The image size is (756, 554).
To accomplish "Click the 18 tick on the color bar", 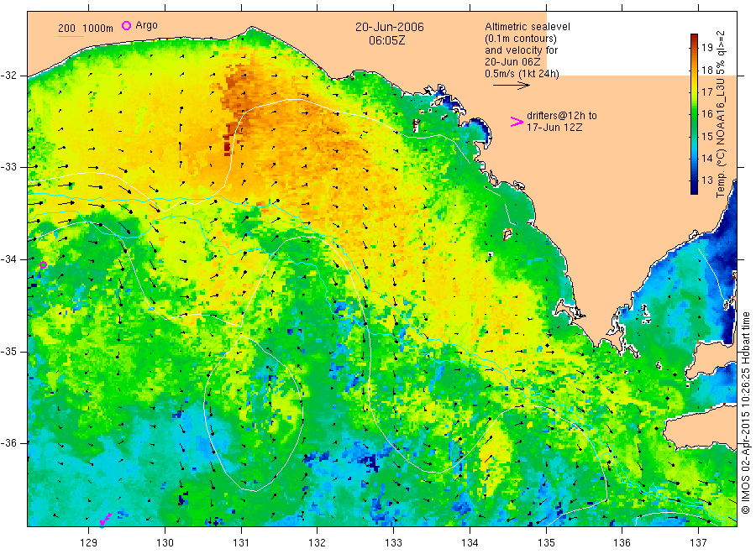I will coord(706,70).
